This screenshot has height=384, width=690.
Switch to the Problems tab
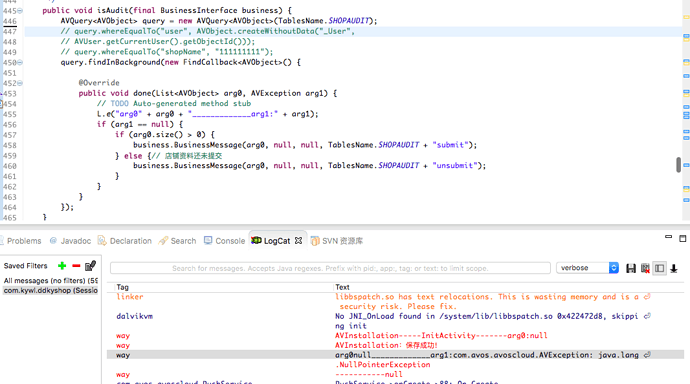20,241
